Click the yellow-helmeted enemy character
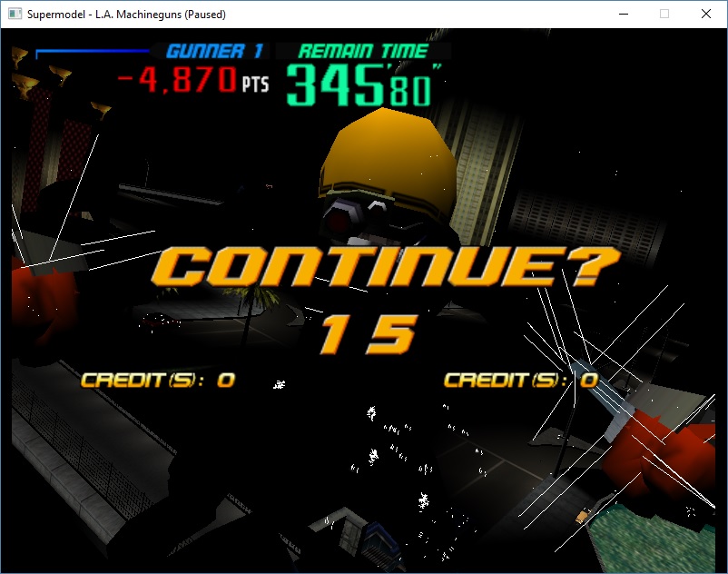This screenshot has height=574, width=728. [389, 176]
